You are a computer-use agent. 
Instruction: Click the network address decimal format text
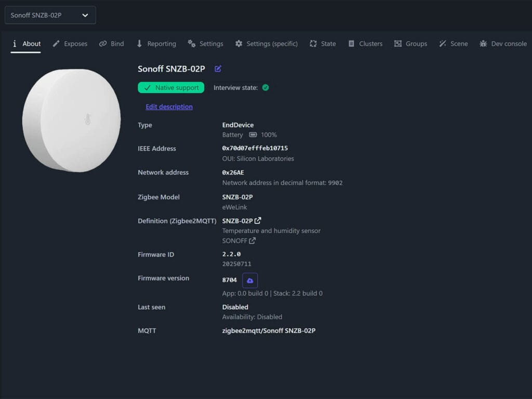coord(282,182)
